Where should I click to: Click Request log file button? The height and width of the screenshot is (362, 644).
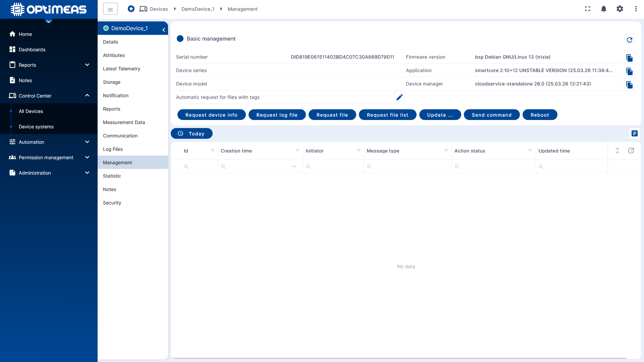277,115
